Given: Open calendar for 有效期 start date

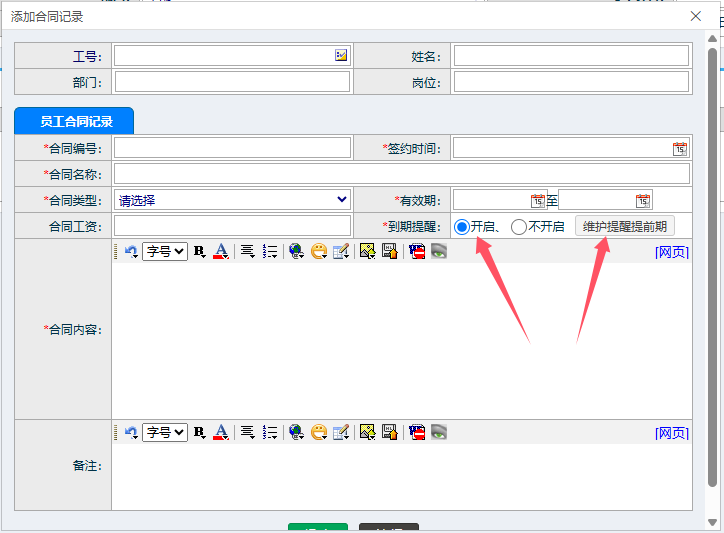Looking at the screenshot, I should [537, 200].
